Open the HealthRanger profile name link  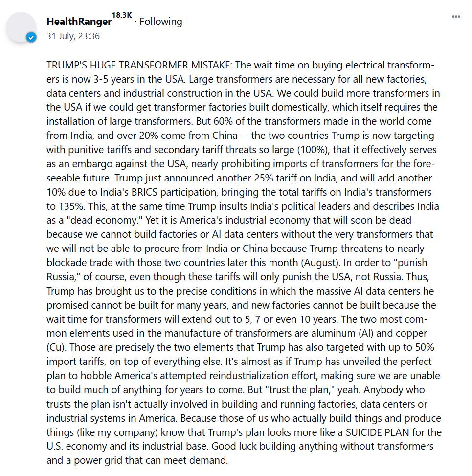coord(79,22)
